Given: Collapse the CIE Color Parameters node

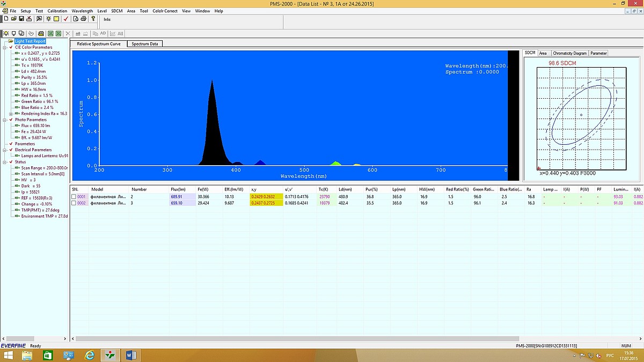Looking at the screenshot, I should (x=4, y=47).
